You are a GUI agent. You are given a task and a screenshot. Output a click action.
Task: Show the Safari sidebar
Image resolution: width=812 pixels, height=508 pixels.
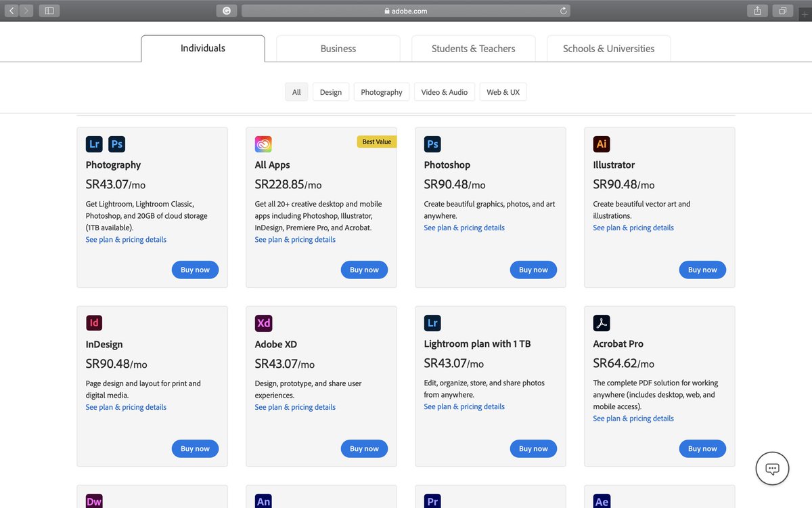pos(49,11)
